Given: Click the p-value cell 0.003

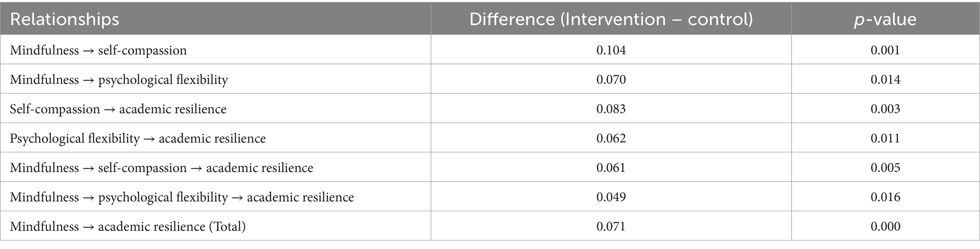Looking at the screenshot, I should [885, 109].
